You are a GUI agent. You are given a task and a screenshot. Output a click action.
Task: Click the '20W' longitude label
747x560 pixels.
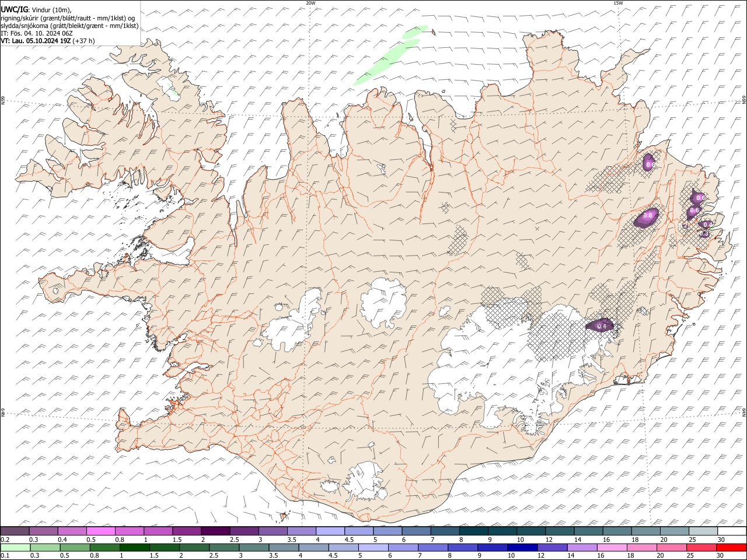pos(310,3)
